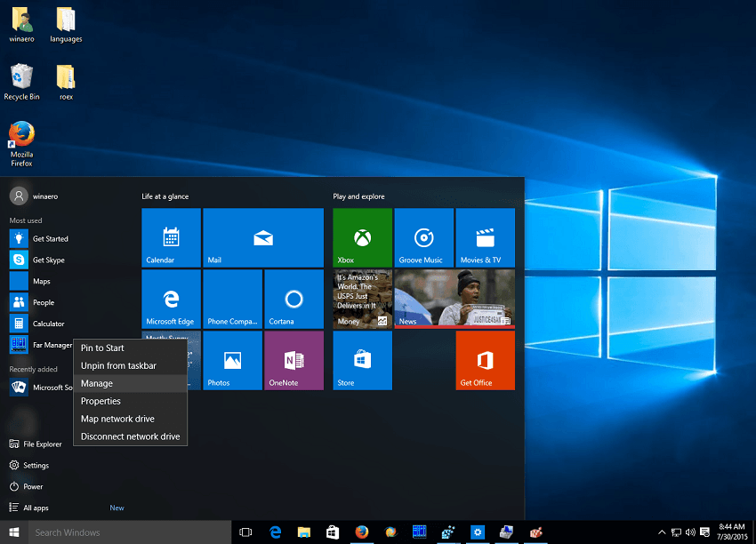Click the Microsoft Edge tile

click(x=171, y=300)
